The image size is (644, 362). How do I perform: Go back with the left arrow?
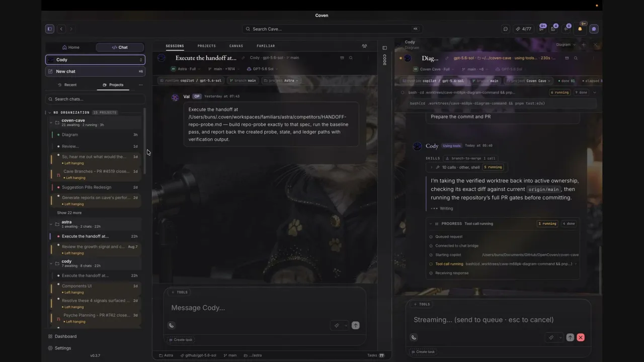click(61, 29)
